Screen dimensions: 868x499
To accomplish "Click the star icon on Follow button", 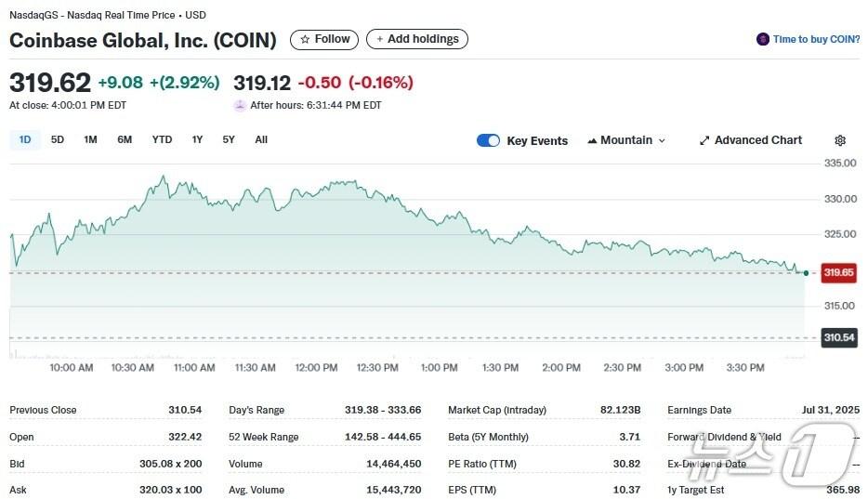I will (305, 39).
